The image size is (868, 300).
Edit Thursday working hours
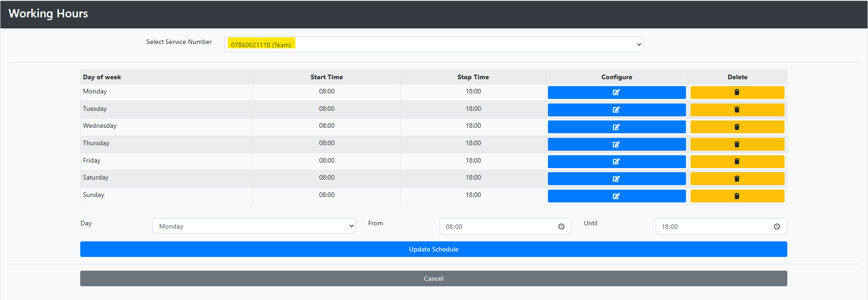[617, 144]
